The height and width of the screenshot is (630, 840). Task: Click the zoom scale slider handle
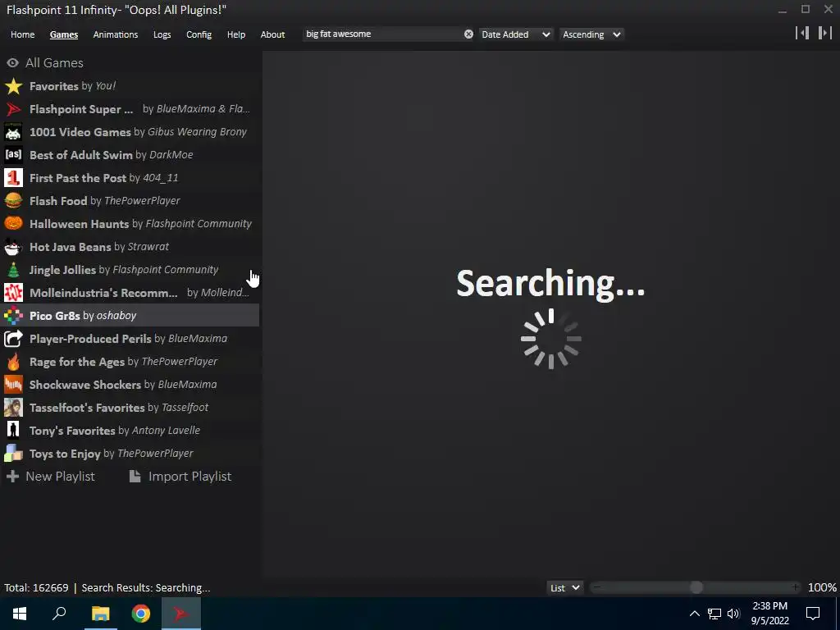[x=696, y=587]
